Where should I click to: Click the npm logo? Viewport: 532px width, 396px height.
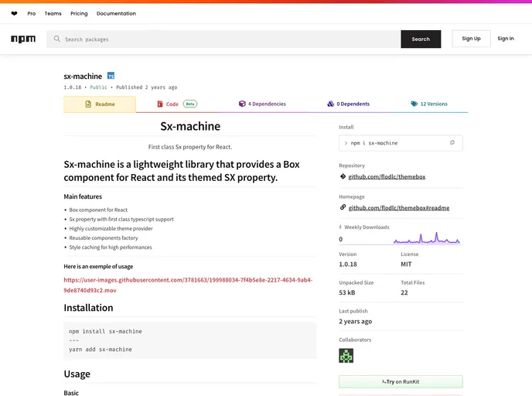pos(23,39)
